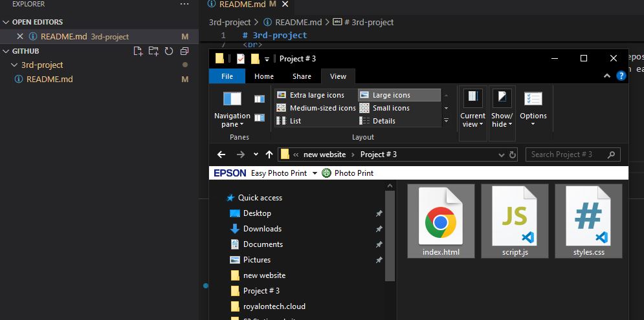Viewport: 644px width, 320px height.
Task: Choose the Details layout
Action: point(399,121)
